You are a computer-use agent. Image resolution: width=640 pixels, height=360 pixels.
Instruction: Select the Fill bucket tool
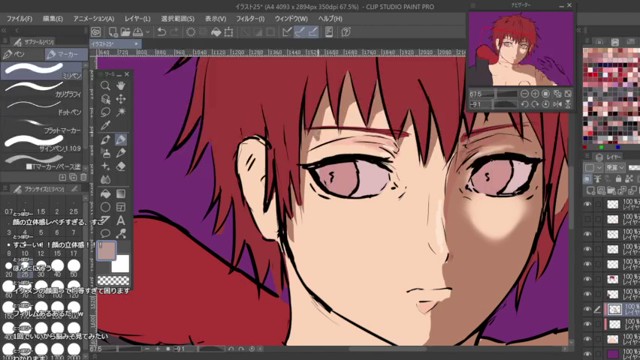click(105, 194)
